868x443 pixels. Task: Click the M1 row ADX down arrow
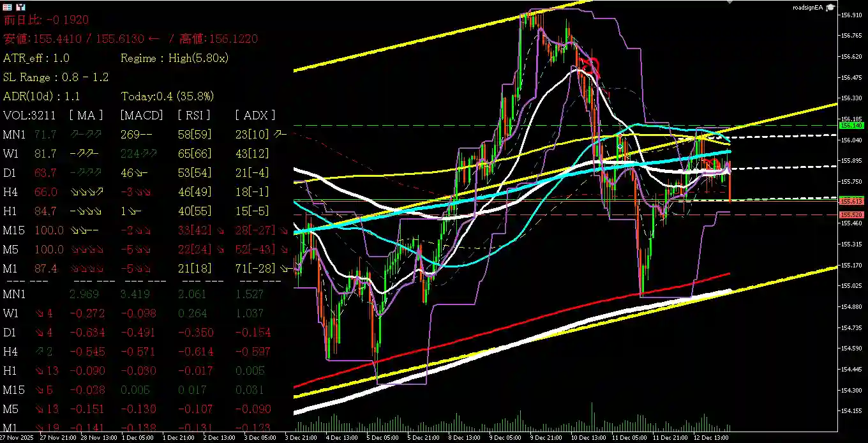coord(282,269)
